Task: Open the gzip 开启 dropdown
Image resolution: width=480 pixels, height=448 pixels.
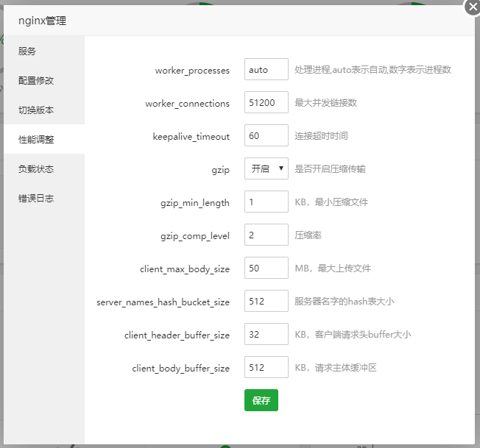Action: click(267, 168)
